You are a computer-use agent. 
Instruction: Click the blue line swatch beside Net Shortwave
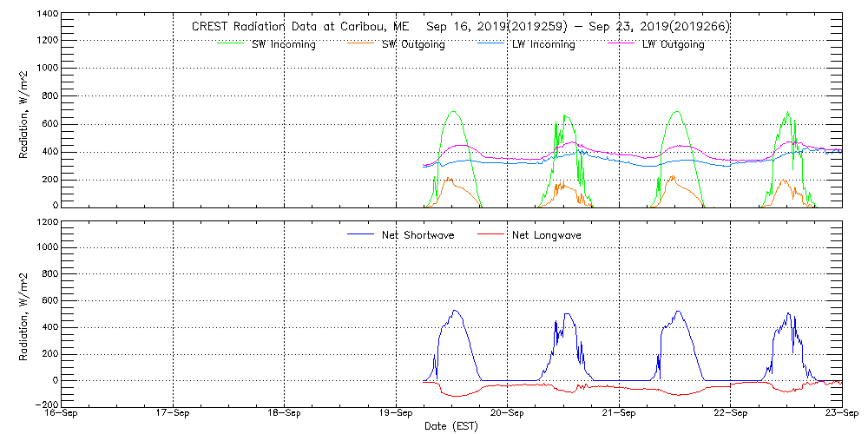coord(359,235)
